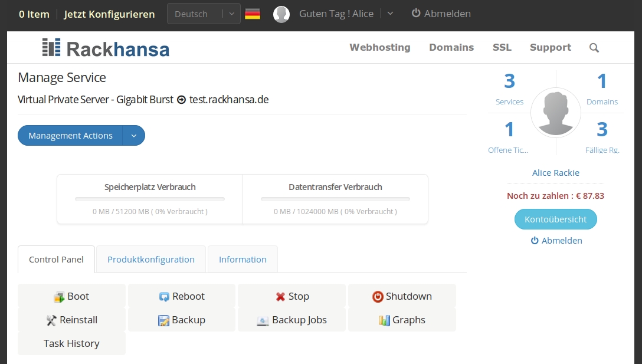Image resolution: width=642 pixels, height=364 pixels.
Task: Click the 0 MB / 1024000 MB usage text
Action: [x=335, y=212]
